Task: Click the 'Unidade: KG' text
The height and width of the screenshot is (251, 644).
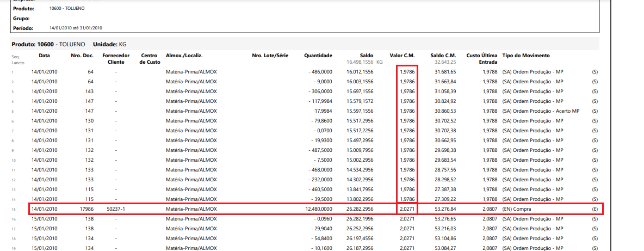Action: 111,44
